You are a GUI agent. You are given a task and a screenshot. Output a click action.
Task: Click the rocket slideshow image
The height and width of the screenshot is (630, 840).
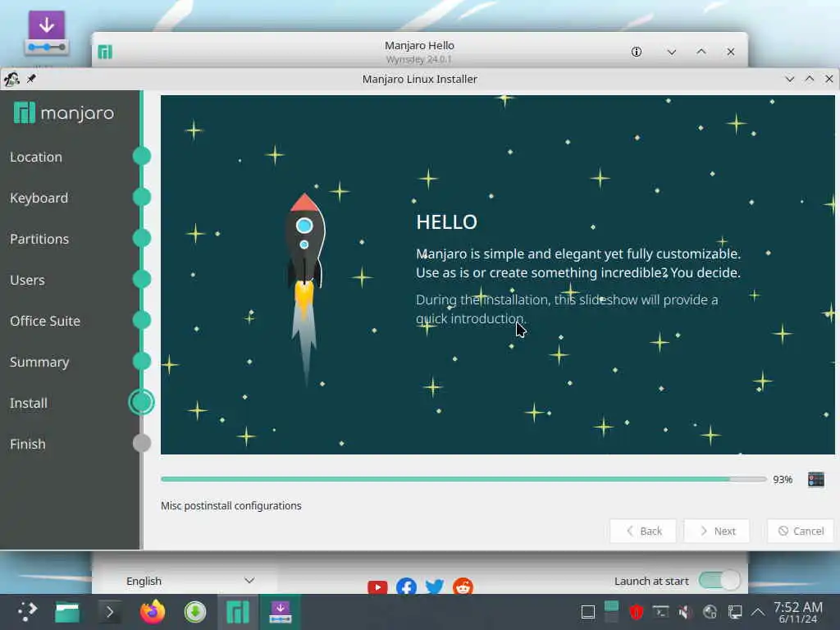tap(305, 290)
